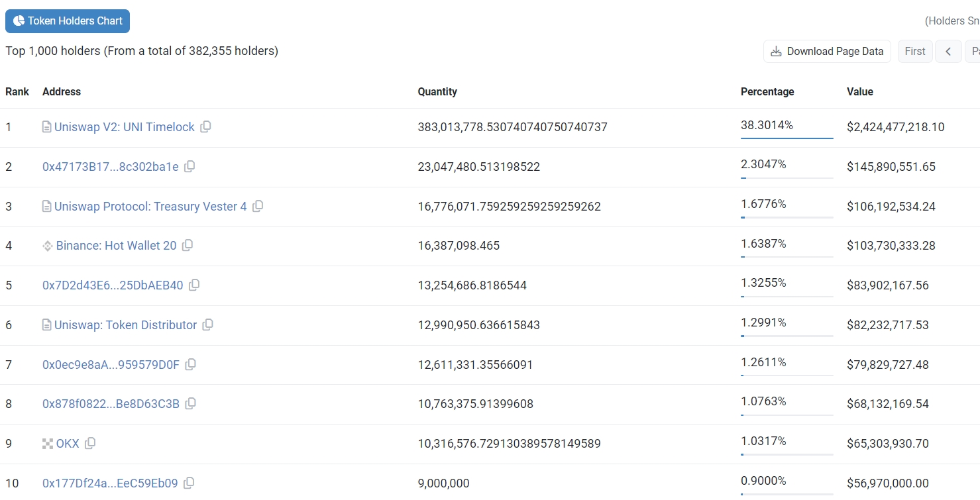Copy Uniswap: Token Distributor address

point(207,325)
